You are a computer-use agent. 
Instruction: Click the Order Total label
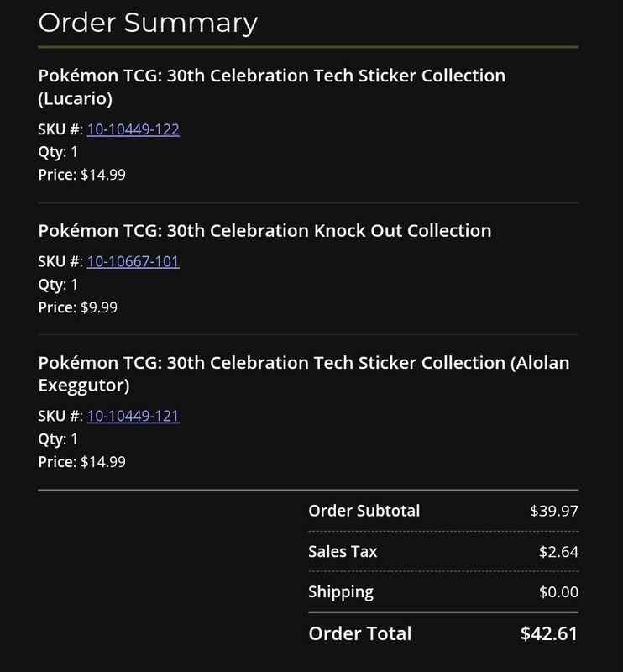(360, 633)
